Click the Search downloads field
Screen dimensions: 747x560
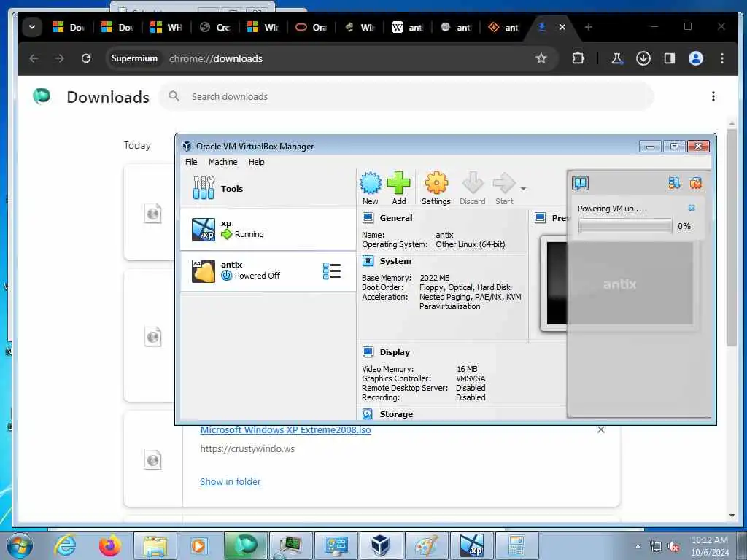click(x=406, y=97)
